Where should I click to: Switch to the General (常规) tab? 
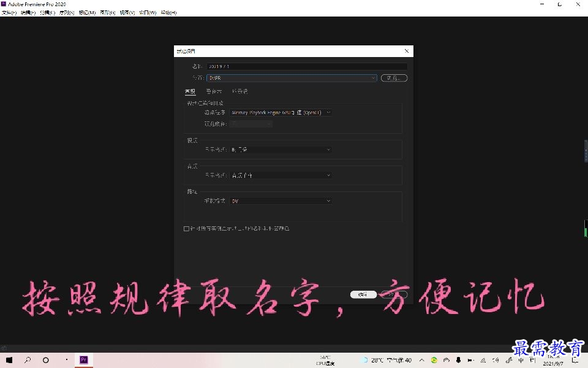[190, 91]
